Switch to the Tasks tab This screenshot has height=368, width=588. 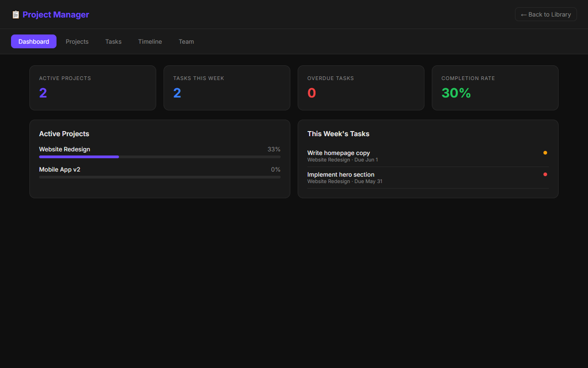point(113,41)
